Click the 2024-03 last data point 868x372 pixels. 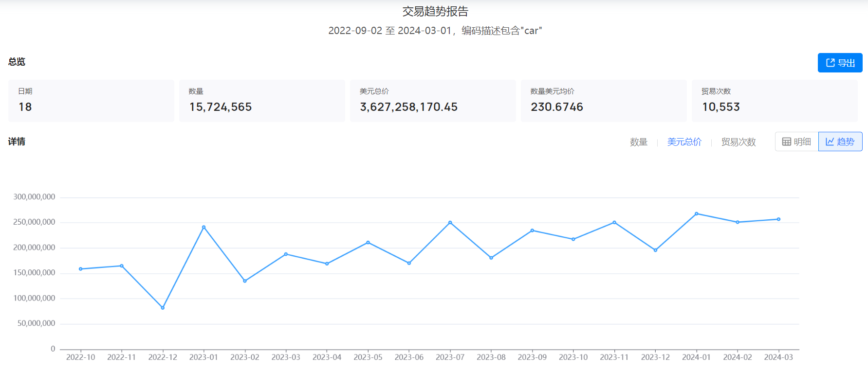[778, 219]
